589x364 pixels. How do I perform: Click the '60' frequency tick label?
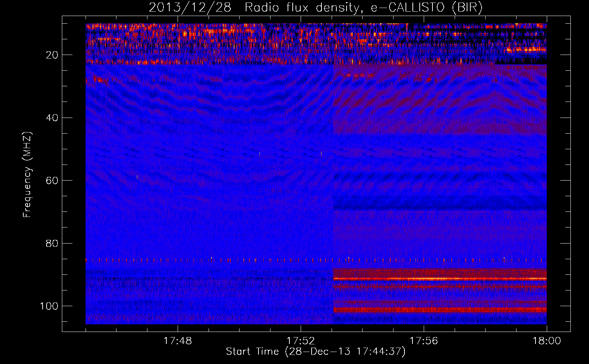52,181
